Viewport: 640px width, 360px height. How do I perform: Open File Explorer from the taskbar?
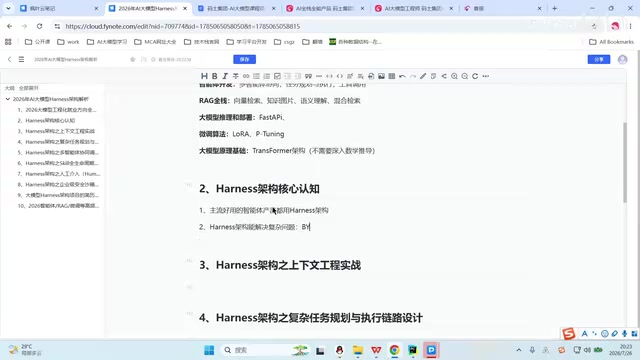tap(358, 350)
